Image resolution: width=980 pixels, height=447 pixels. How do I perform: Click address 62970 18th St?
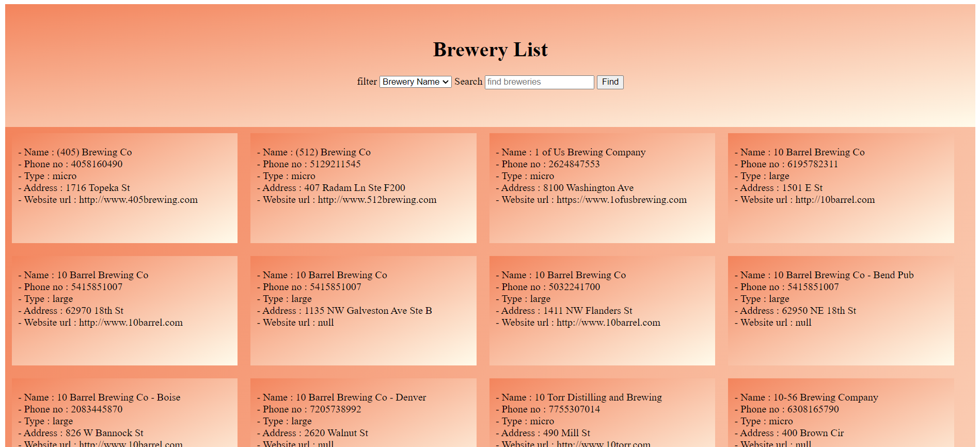pos(94,311)
